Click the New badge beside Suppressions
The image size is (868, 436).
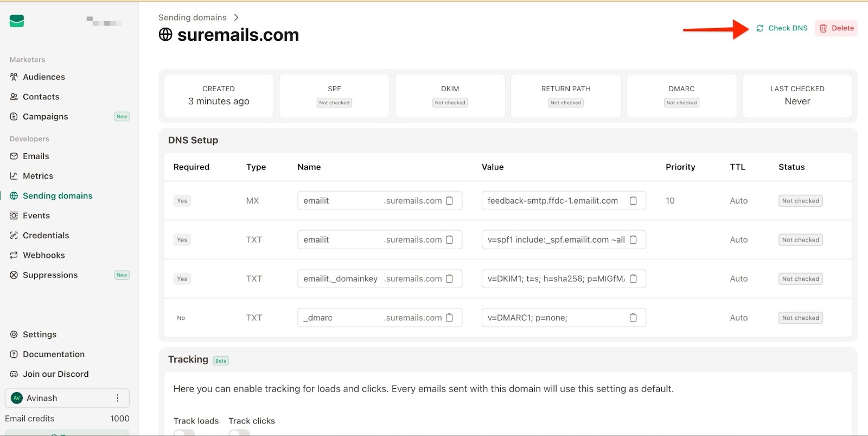pos(122,275)
